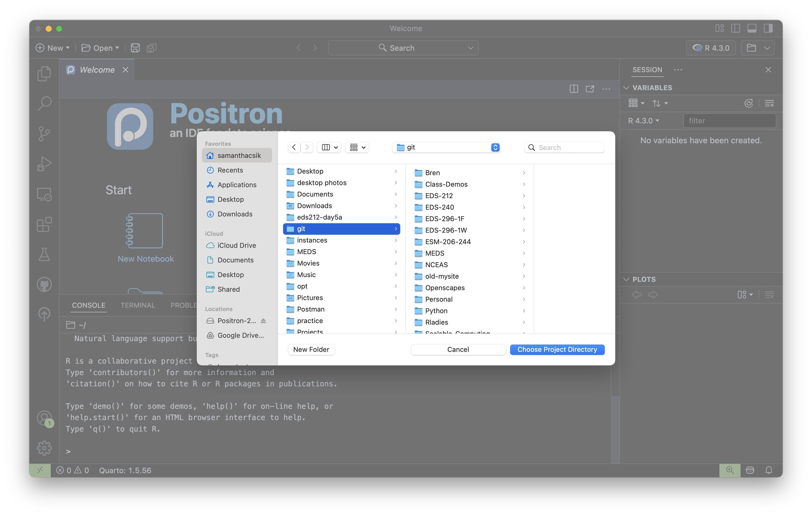This screenshot has width=812, height=516.
Task: Open Source Control view in activity bar
Action: (44, 134)
